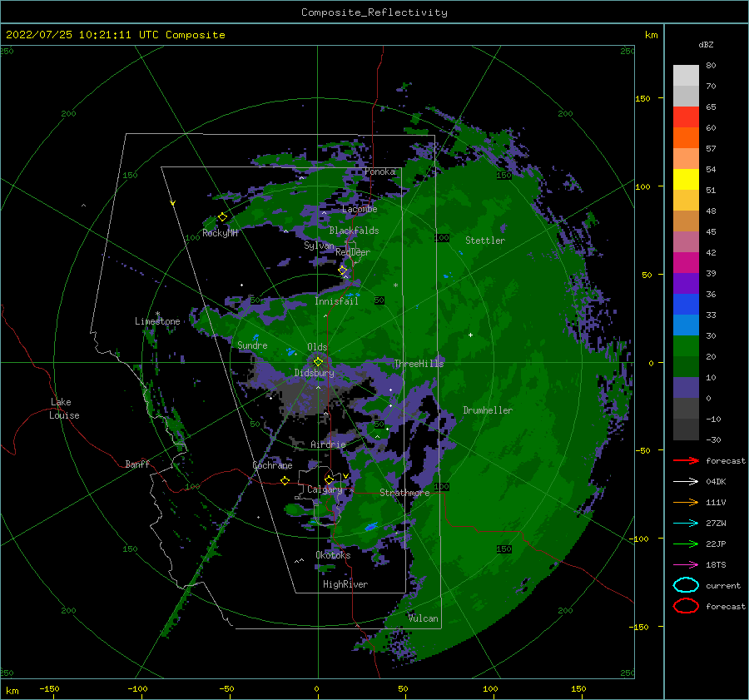Screen dimensions: 749x700
Task: Click the -150 tick on bottom axis
Action: pyautogui.click(x=49, y=689)
